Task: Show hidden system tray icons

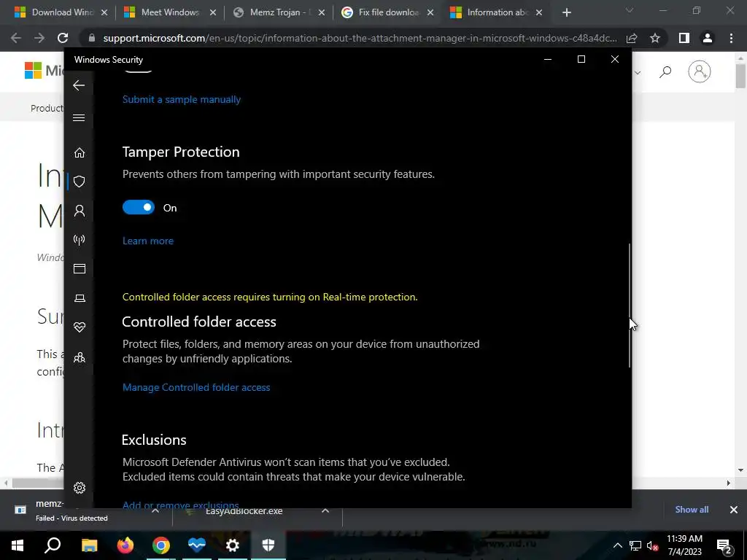Action: tap(617, 545)
